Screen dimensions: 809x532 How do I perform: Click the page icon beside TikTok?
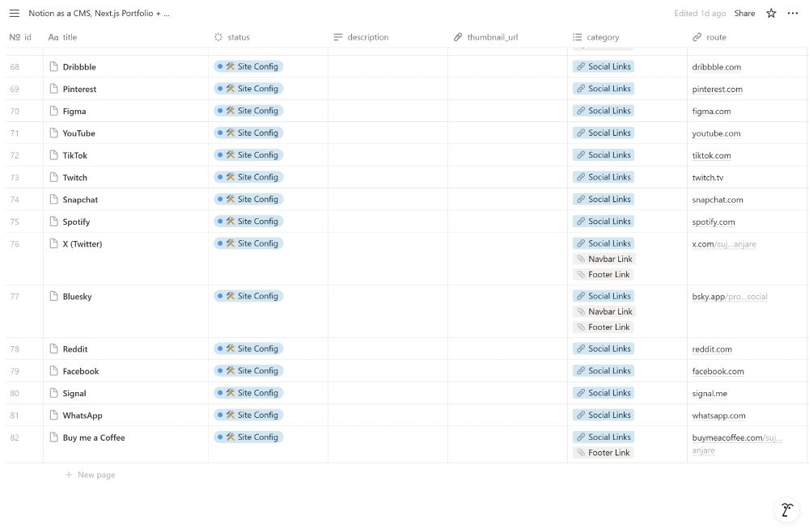point(53,155)
